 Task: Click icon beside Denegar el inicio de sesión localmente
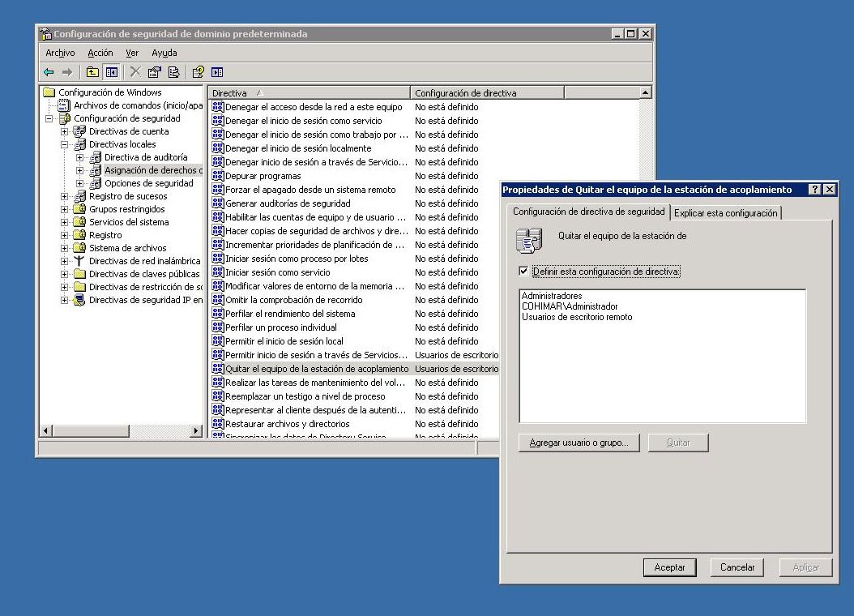[218, 148]
